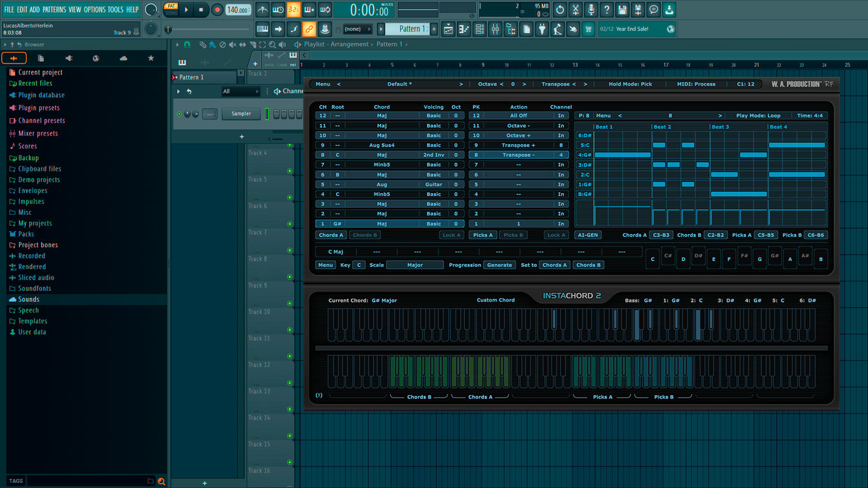
Task: Click the next preset arrow after Default
Action: pyautogui.click(x=461, y=84)
